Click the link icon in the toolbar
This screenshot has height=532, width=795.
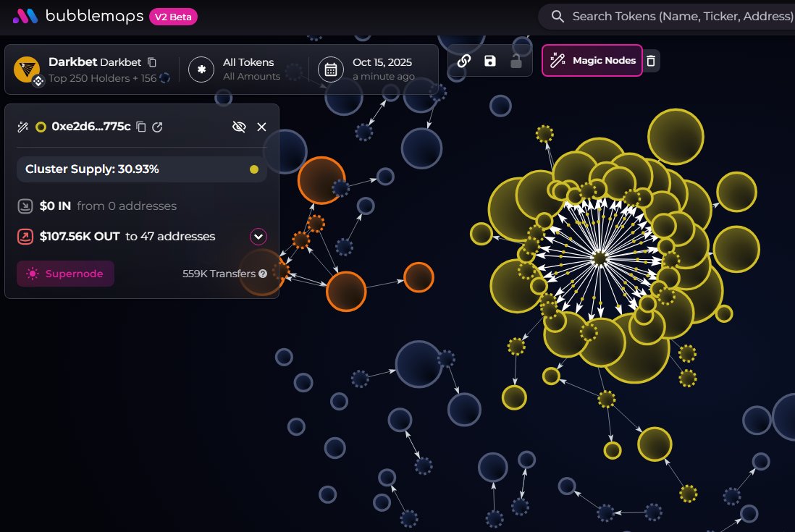(464, 61)
